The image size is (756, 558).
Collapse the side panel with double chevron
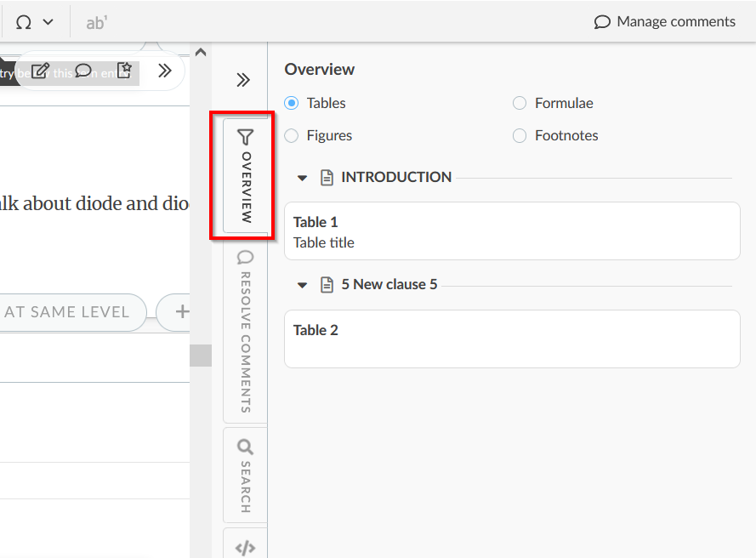click(x=243, y=80)
